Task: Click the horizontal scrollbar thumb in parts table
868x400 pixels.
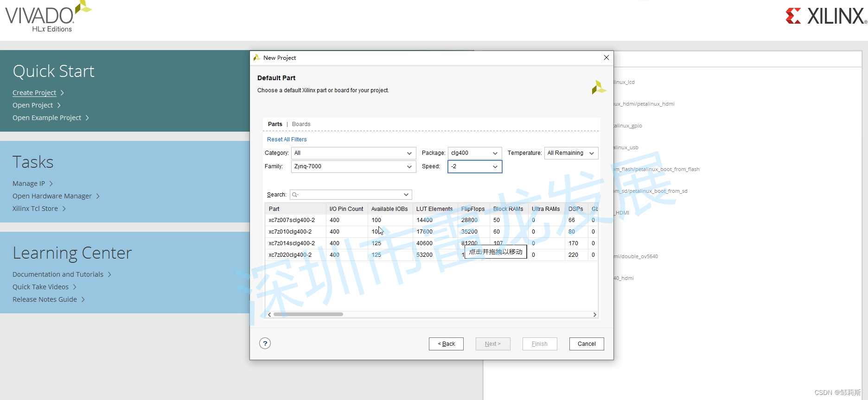Action: (308, 314)
